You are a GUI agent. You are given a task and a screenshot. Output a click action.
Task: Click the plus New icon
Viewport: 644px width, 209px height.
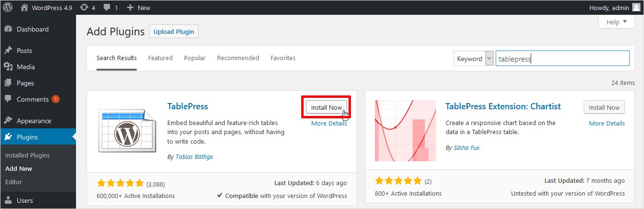pos(130,7)
